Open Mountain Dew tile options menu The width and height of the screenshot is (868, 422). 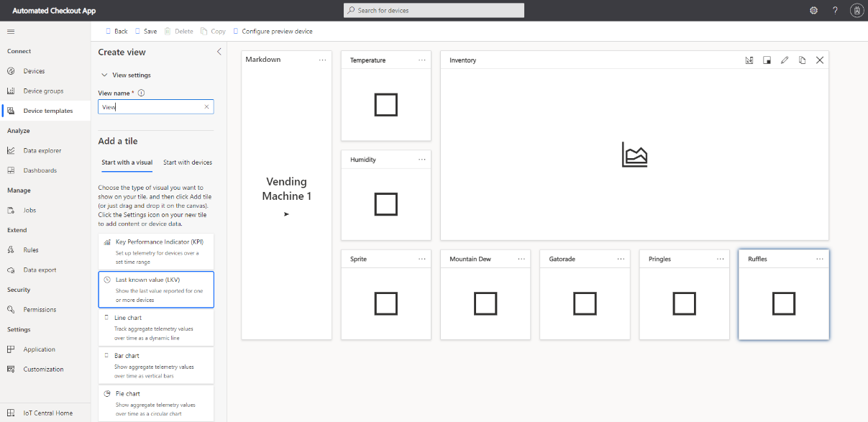point(521,259)
